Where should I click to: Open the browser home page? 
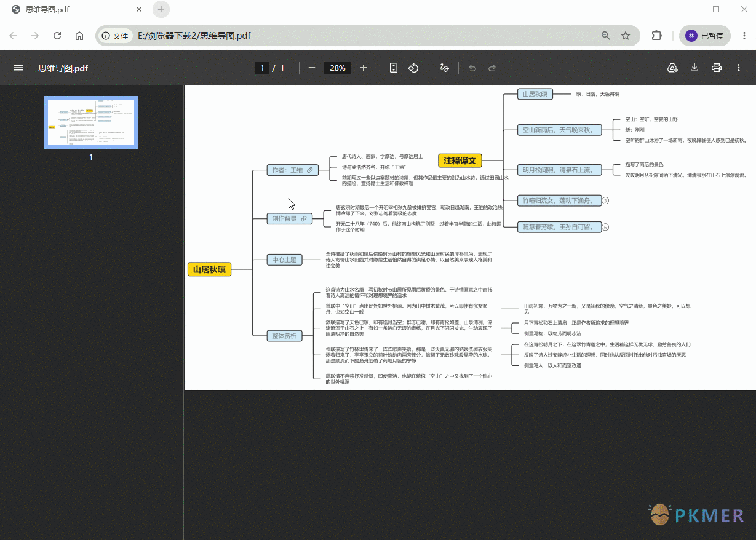click(x=79, y=36)
